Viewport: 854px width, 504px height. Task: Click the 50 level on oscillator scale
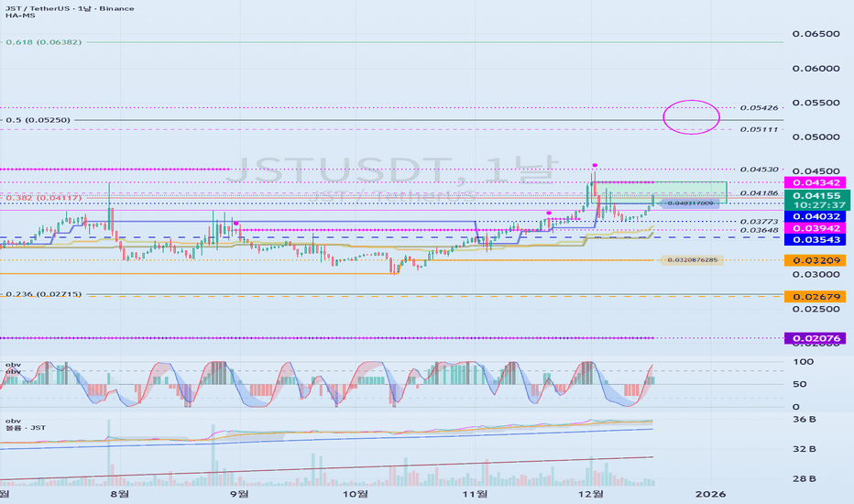click(x=800, y=384)
